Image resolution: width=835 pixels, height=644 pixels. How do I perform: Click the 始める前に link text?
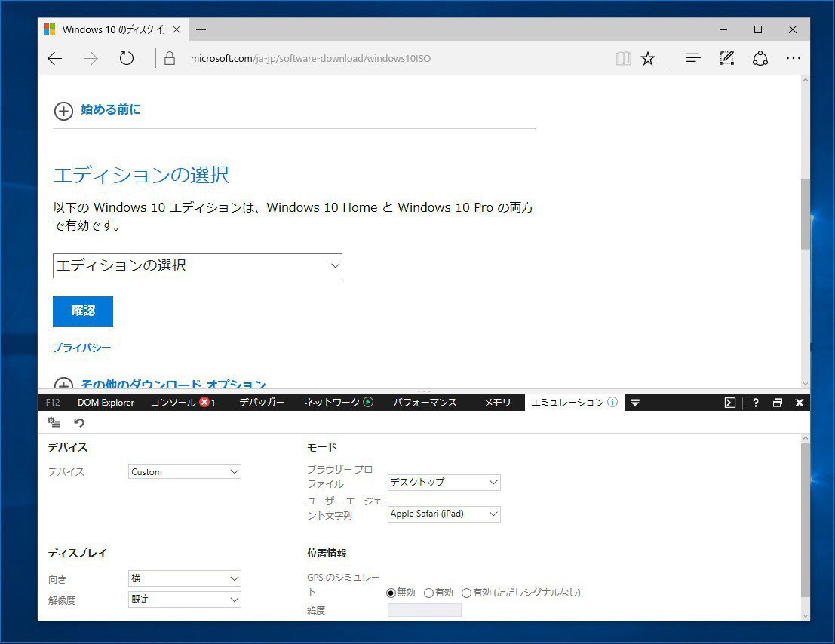coord(111,109)
